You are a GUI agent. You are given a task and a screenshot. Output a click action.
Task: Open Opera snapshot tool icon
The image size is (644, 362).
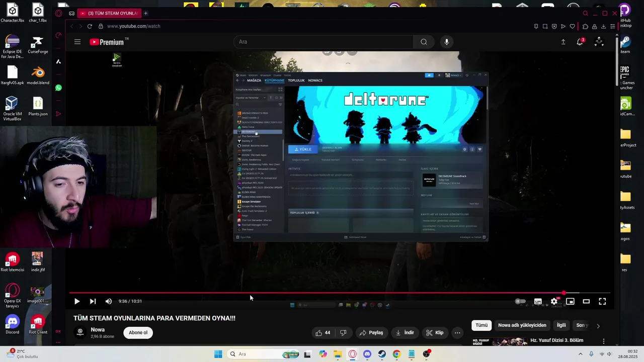click(x=545, y=26)
